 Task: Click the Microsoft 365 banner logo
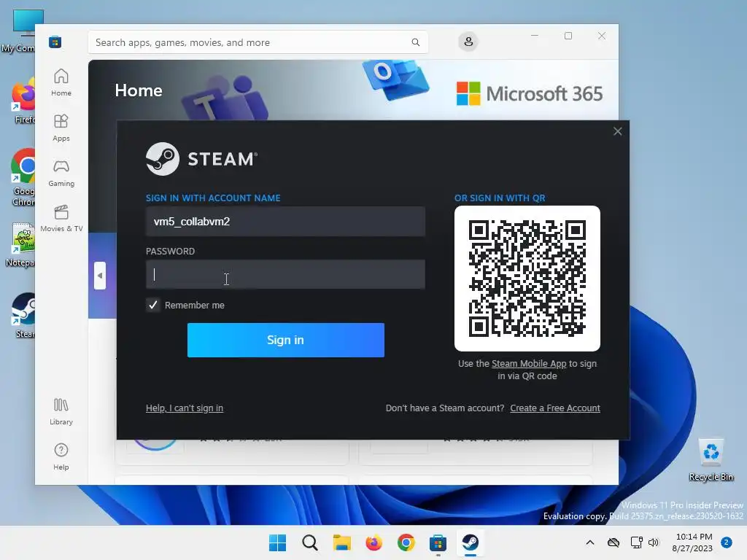530,94
